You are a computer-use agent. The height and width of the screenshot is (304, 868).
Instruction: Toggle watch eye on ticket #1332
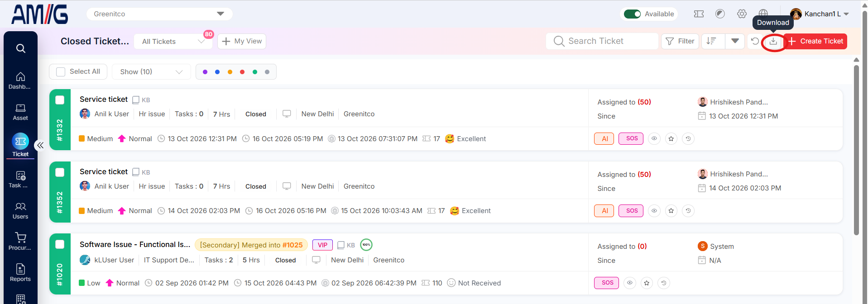click(654, 139)
